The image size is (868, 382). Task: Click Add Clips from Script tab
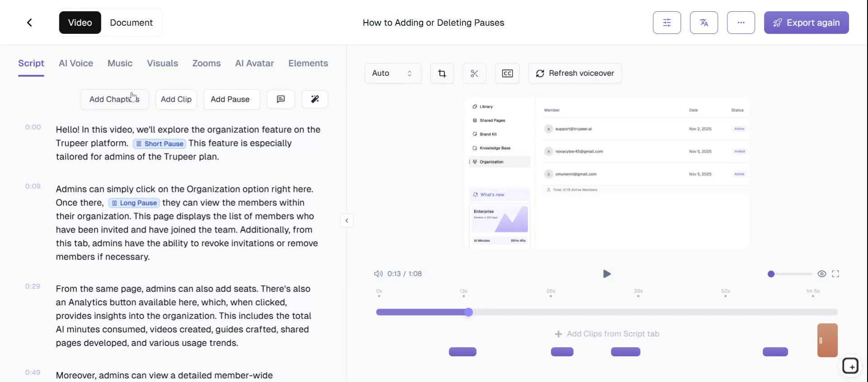click(x=607, y=334)
